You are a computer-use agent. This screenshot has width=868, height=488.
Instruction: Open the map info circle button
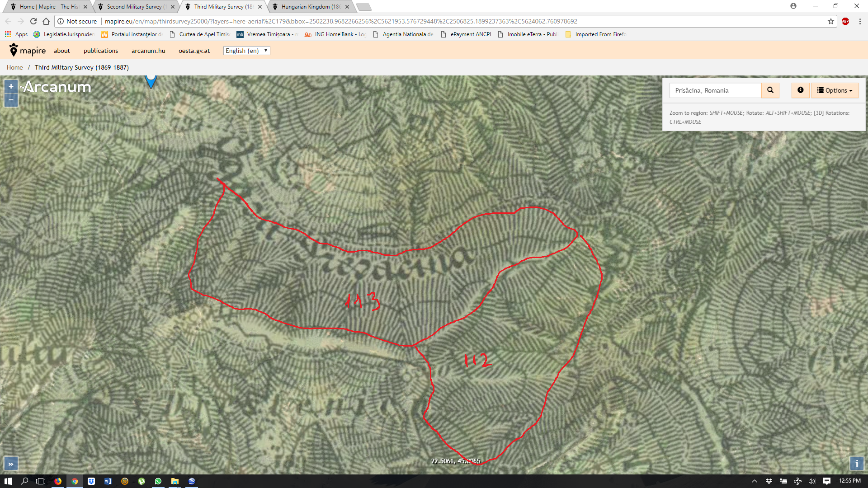800,90
